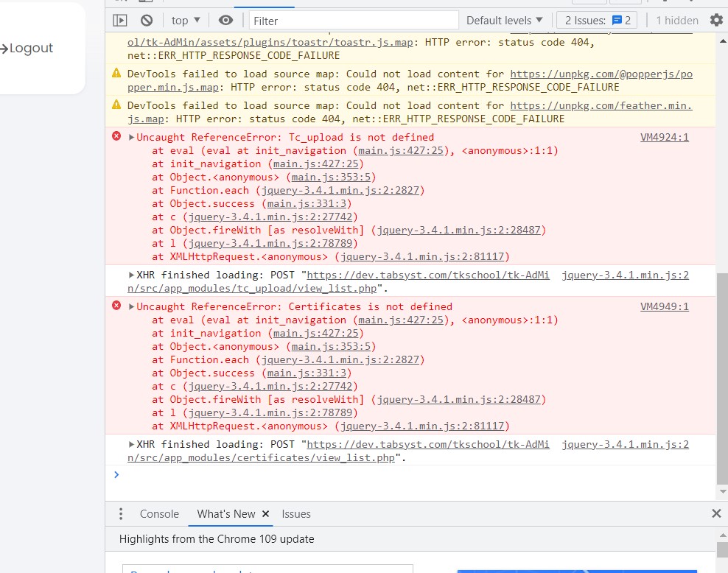Open the Default levels dropdown
This screenshot has height=573, width=728.
504,21
